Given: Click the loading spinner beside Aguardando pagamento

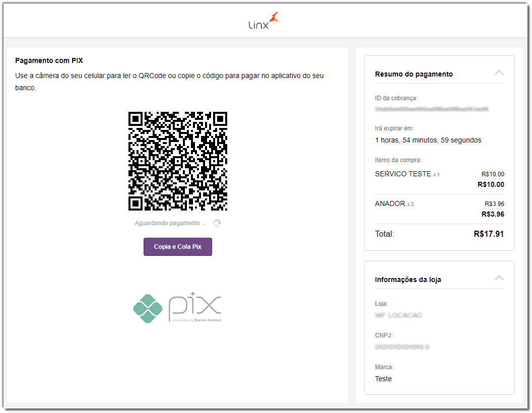Looking at the screenshot, I should 217,223.
